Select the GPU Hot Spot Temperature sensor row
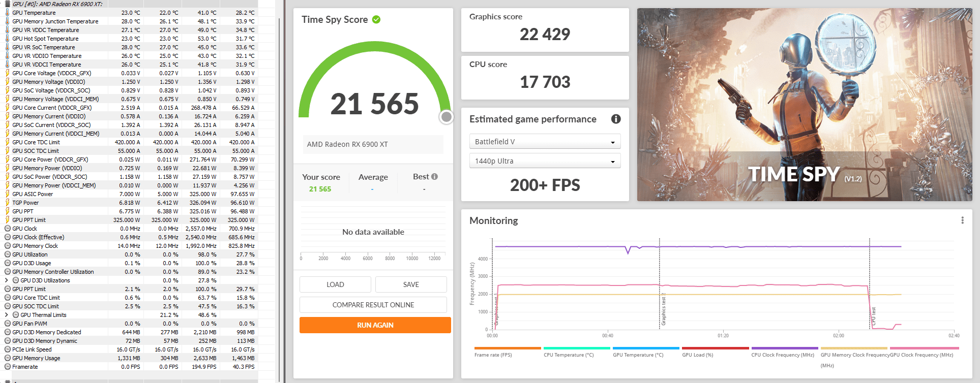The image size is (980, 383). [x=130, y=39]
